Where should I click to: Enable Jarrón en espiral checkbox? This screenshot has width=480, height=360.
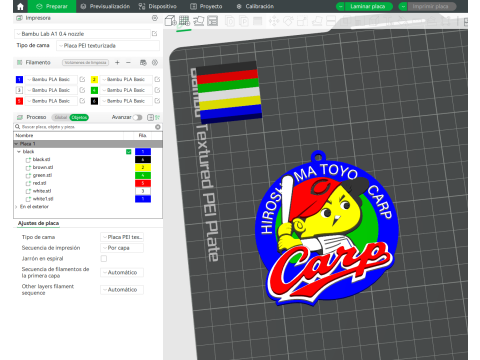(104, 258)
